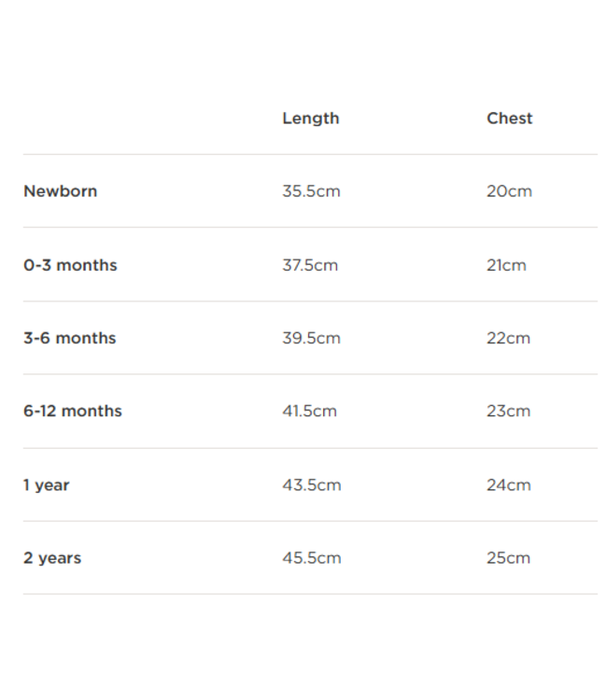The width and height of the screenshot is (607, 700).
Task: Click the 22cm chest value
Action: coord(508,338)
